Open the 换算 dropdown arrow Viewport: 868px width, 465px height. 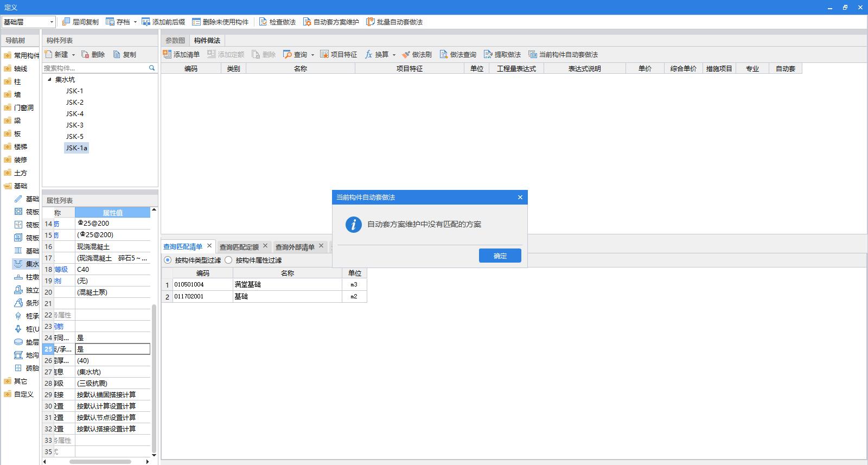394,55
